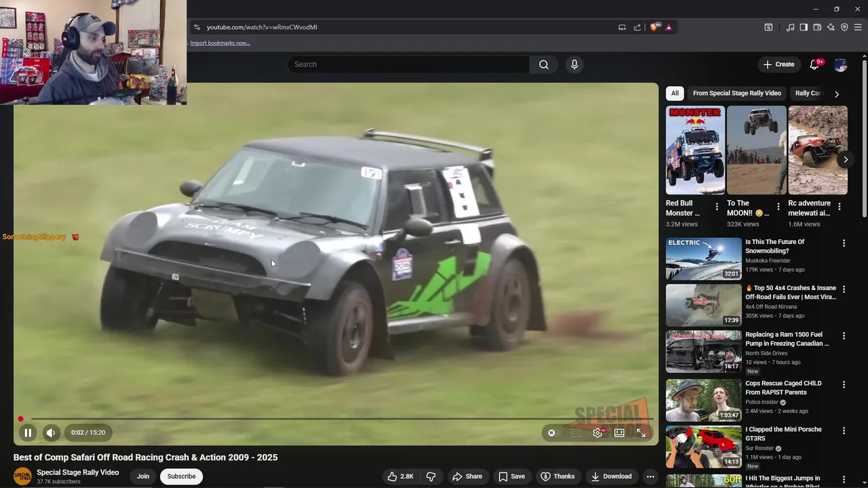
Task: Open options for the Red Bull short
Action: 717,207
